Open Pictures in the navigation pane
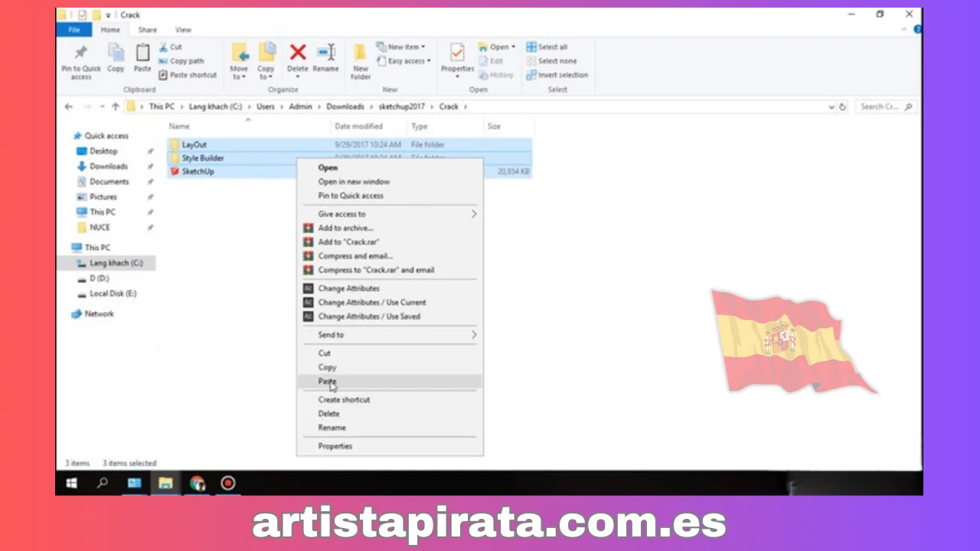980x551 pixels. pyautogui.click(x=103, y=197)
